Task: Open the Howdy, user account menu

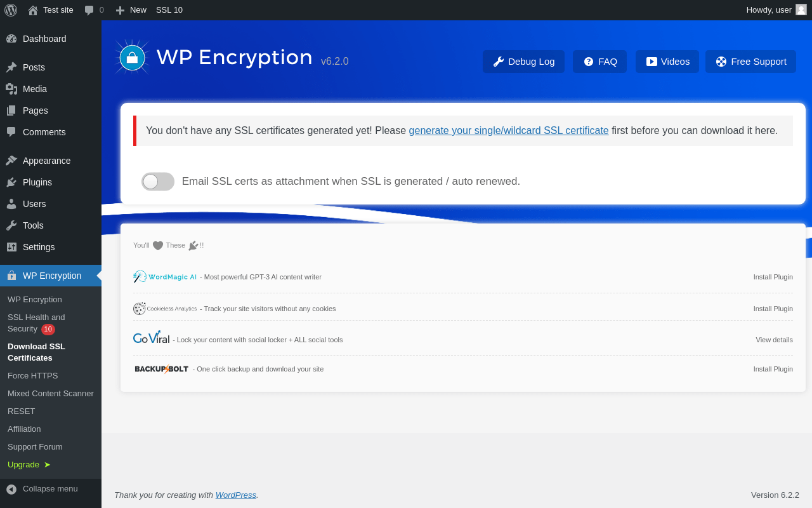Action: pos(769,10)
